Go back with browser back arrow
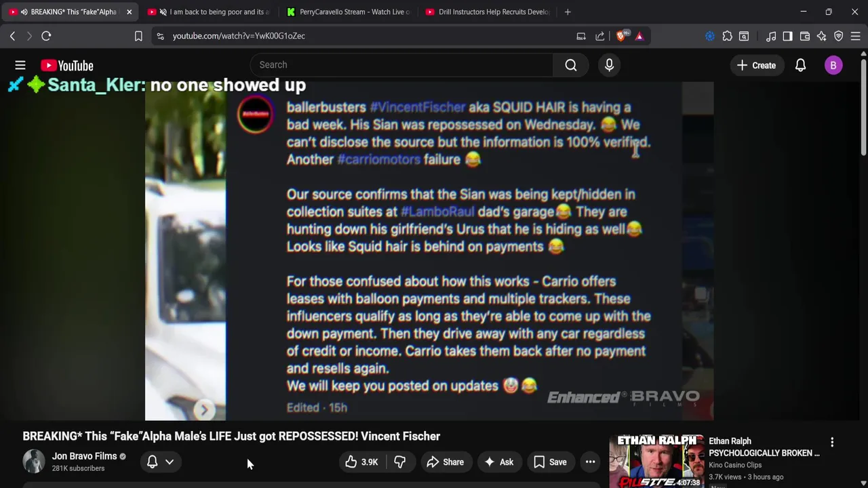 point(12,36)
